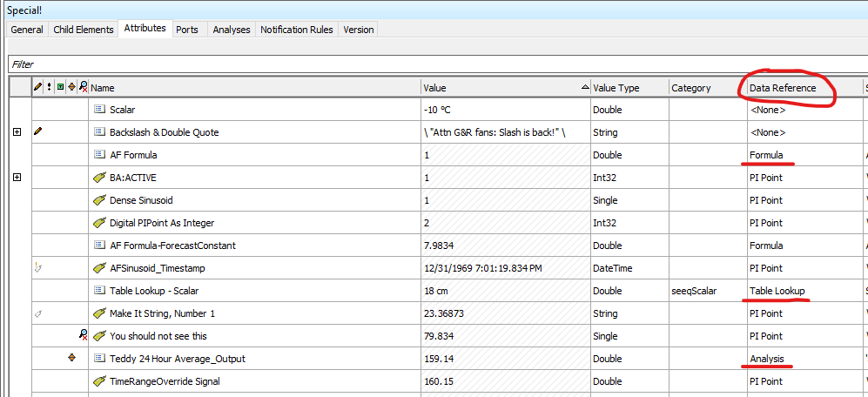This screenshot has width=868, height=397.
Task: Click the analysis output icon on Teddy 24 Hour Average row
Action: [71, 359]
